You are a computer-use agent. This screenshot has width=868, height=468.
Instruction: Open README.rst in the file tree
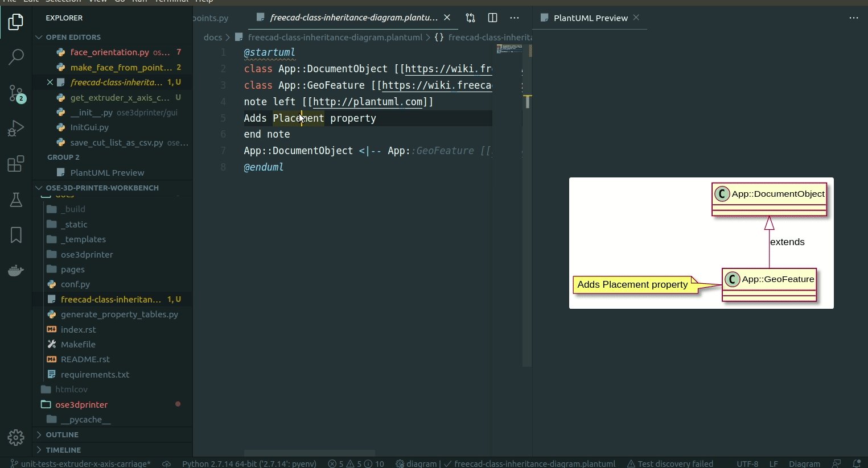112,359
